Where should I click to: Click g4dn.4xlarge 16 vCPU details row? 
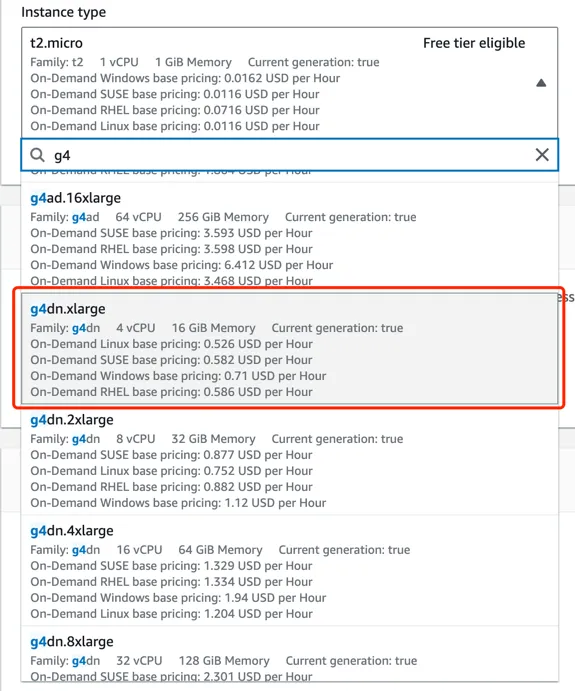[220, 550]
